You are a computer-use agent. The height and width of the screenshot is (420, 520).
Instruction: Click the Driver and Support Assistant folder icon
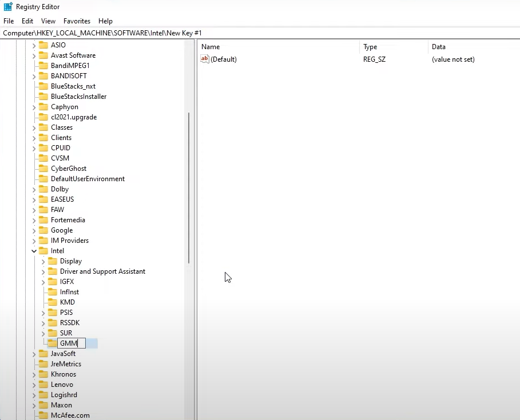(52, 271)
